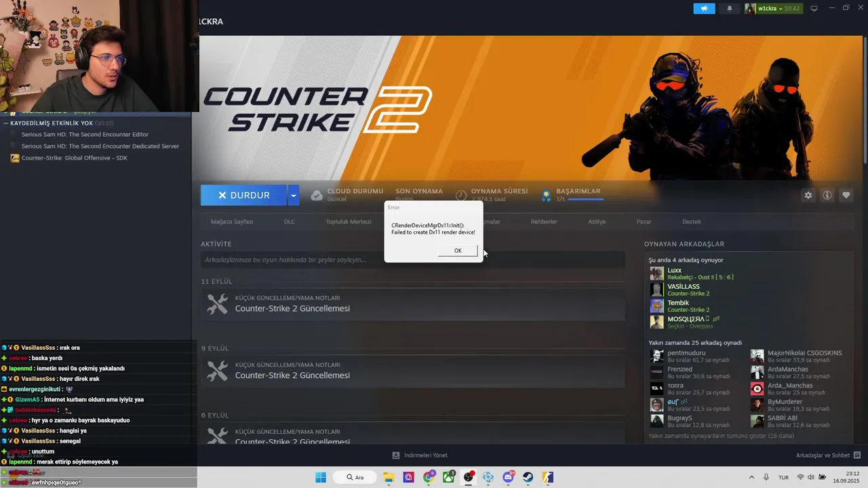Click wrench icon of 9 Eylül update
The width and height of the screenshot is (868, 488).
coord(218,371)
